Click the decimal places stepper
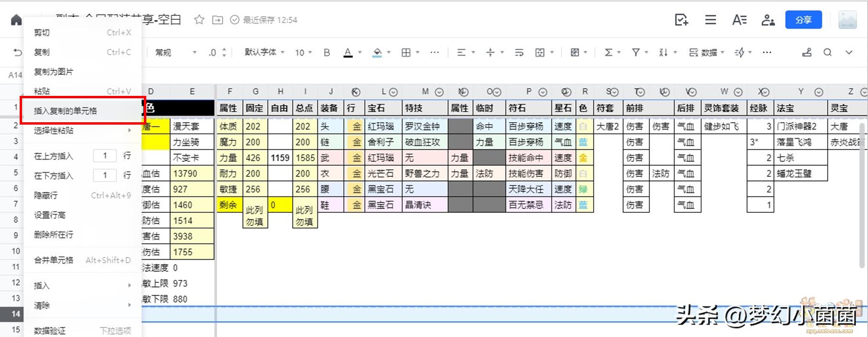Image resolution: width=868 pixels, height=337 pixels. pos(224,52)
